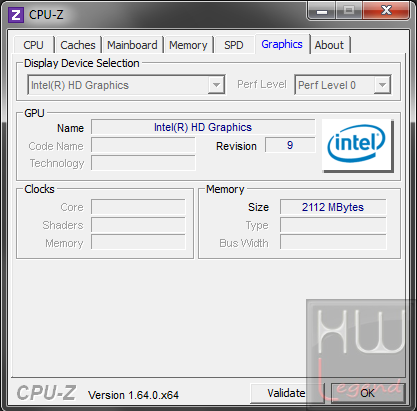Go to the Mainboard tab

(132, 45)
